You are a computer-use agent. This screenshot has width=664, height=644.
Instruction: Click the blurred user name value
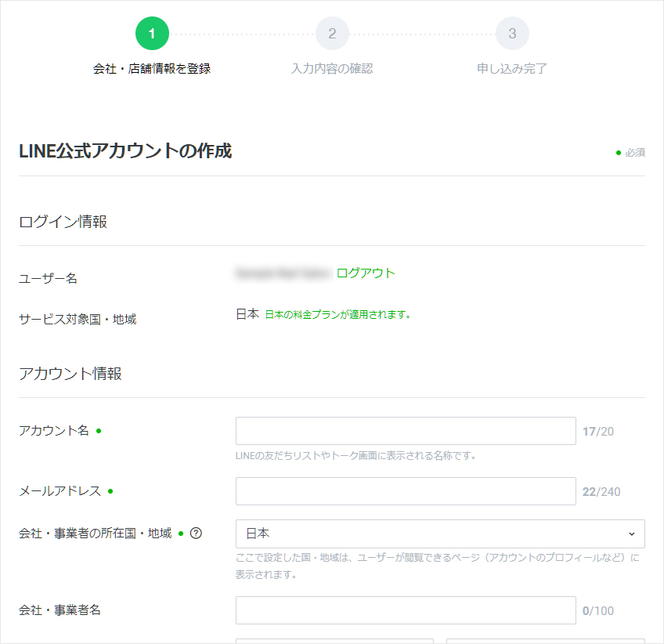pos(283,273)
